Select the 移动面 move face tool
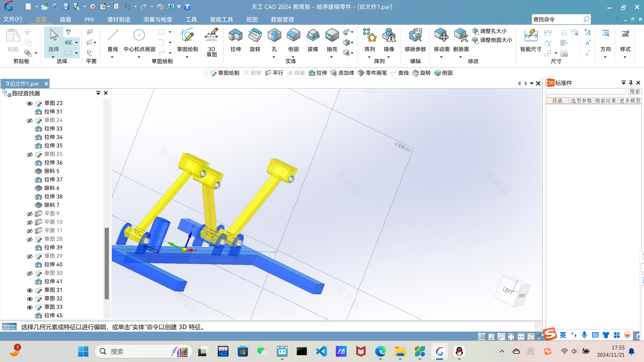This screenshot has height=362, width=644. [441, 40]
